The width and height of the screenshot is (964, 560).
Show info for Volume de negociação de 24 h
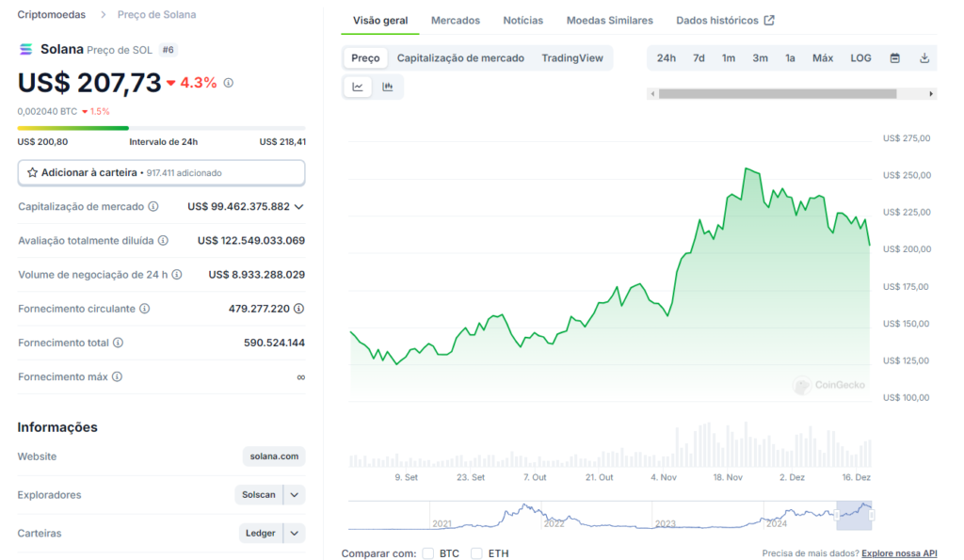[176, 274]
